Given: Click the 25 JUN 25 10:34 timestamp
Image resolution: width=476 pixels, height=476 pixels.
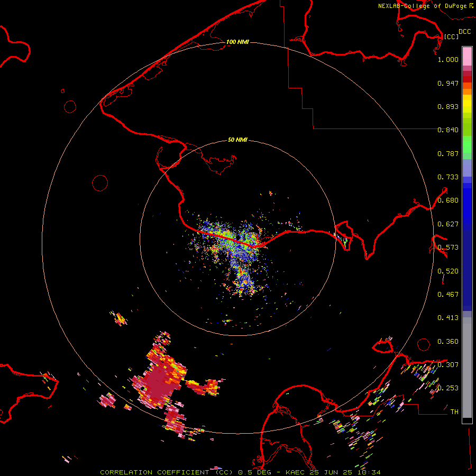Looking at the screenshot, I should [x=345, y=472].
